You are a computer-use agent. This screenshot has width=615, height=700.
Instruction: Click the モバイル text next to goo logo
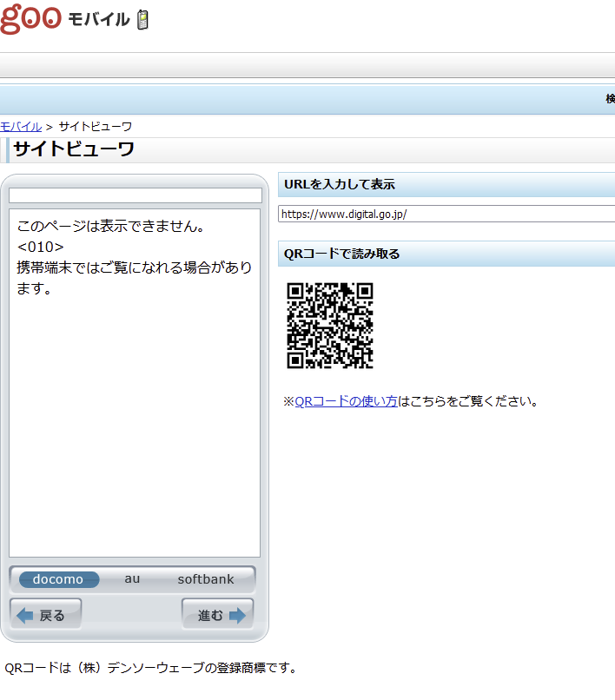(99, 20)
